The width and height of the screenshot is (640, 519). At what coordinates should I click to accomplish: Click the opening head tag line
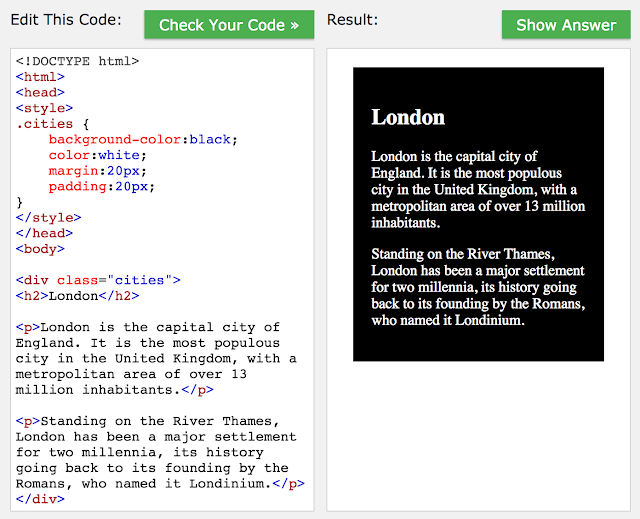point(40,93)
